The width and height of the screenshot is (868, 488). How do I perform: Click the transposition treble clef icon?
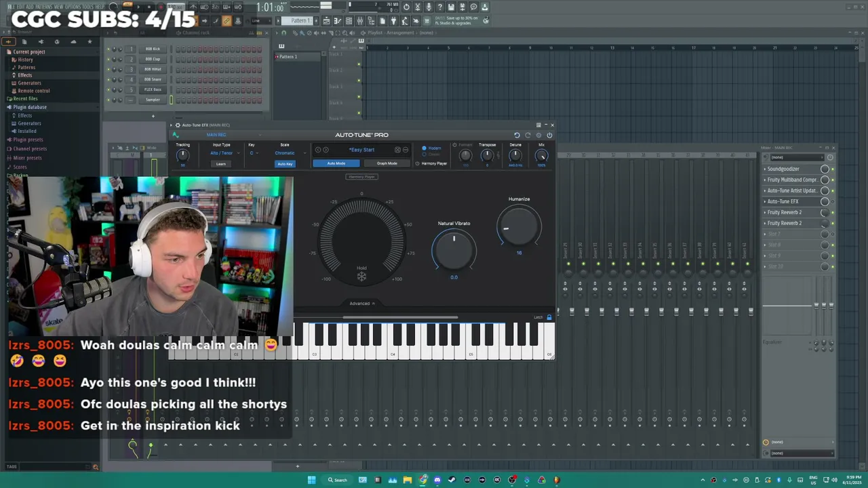(498, 155)
